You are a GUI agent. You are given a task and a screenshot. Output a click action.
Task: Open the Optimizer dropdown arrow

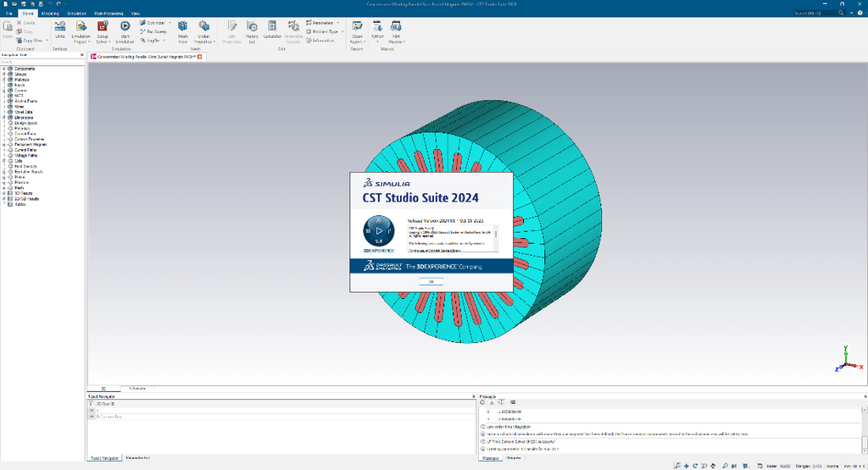pos(170,23)
